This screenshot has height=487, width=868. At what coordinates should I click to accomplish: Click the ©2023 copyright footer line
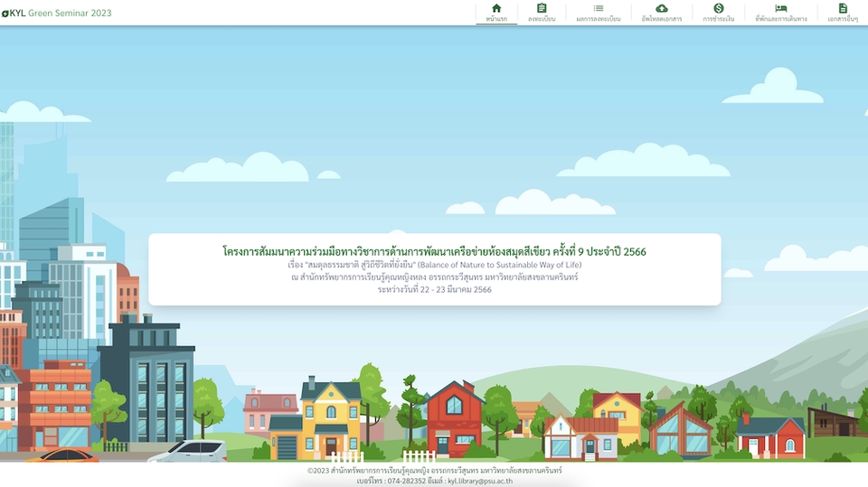tap(435, 471)
